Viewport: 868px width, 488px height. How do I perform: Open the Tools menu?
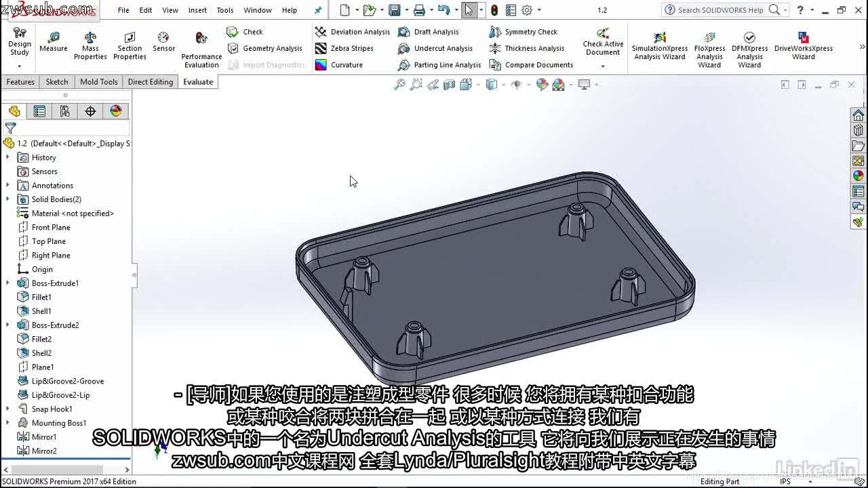point(225,10)
